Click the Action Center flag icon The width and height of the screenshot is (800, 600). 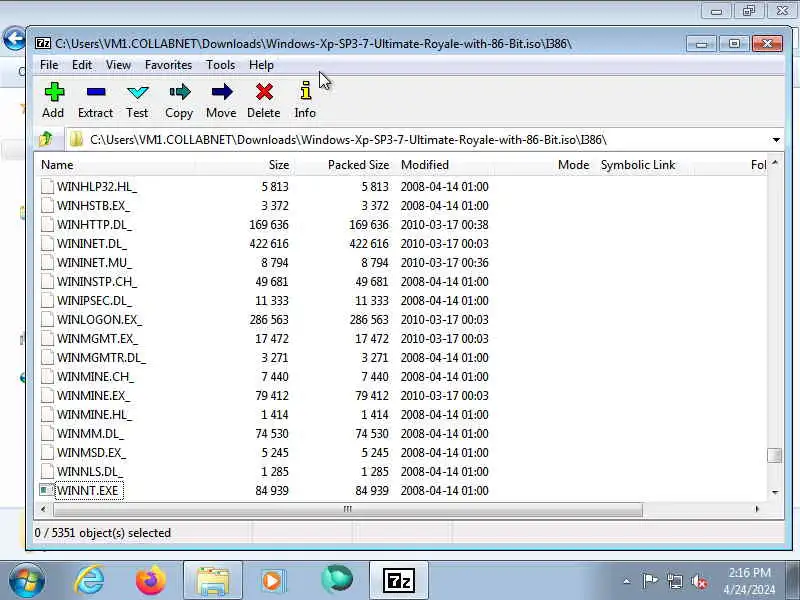[x=650, y=581]
